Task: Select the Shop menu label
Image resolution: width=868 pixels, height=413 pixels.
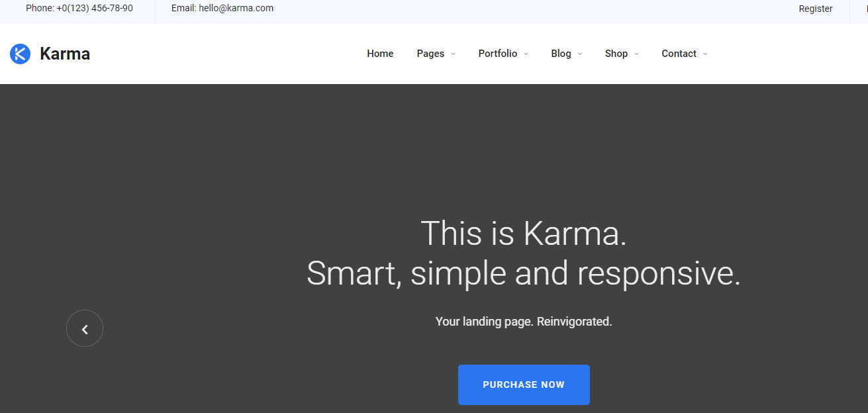Action: point(616,54)
